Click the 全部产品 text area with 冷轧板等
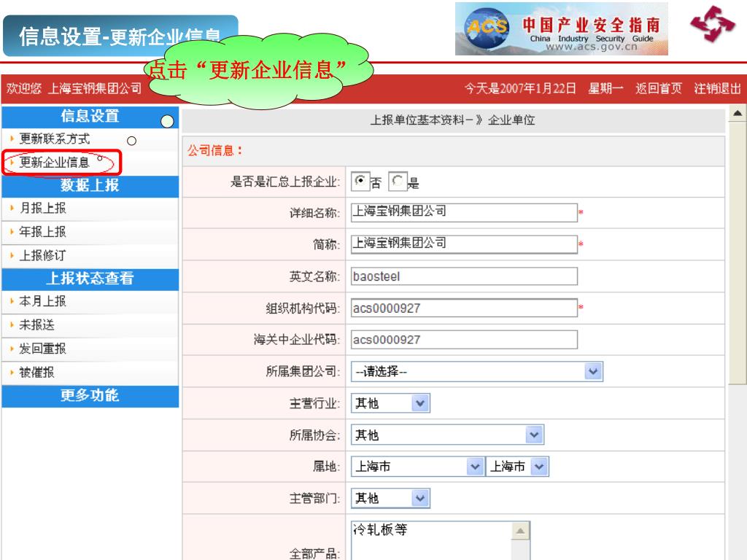 click(x=432, y=540)
